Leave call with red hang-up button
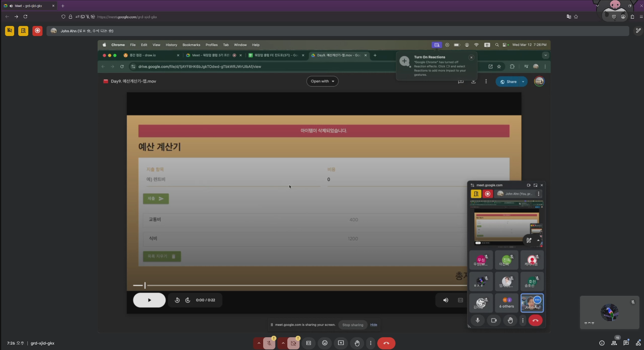This screenshot has width=644, height=350. [386, 343]
